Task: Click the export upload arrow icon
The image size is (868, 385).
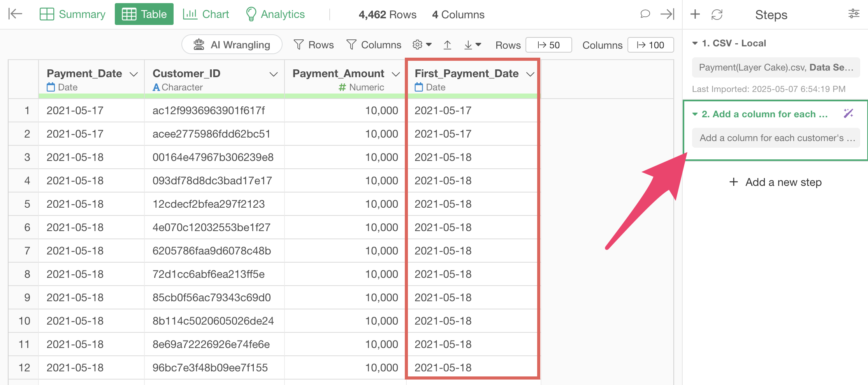Action: (447, 45)
